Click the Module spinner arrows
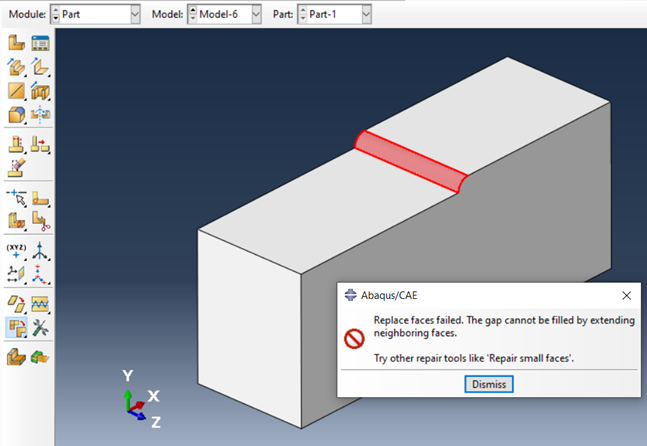Image resolution: width=647 pixels, height=446 pixels. tap(55, 14)
